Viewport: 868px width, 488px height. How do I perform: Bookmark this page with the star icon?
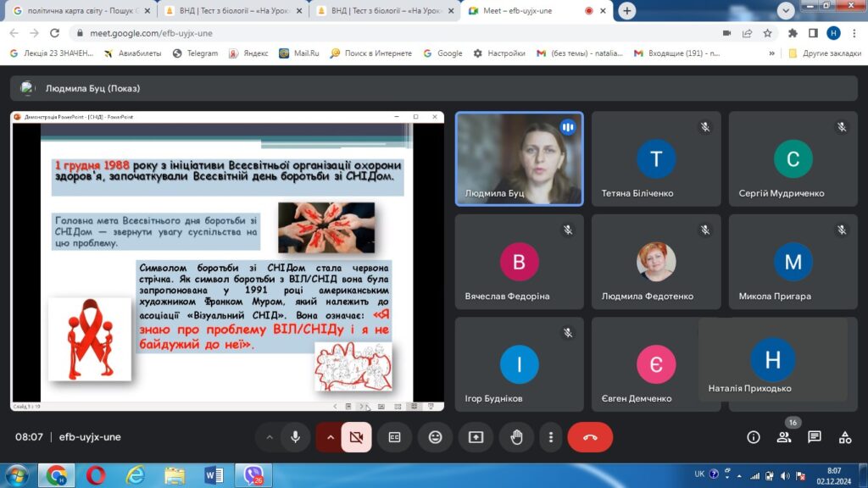point(767,33)
